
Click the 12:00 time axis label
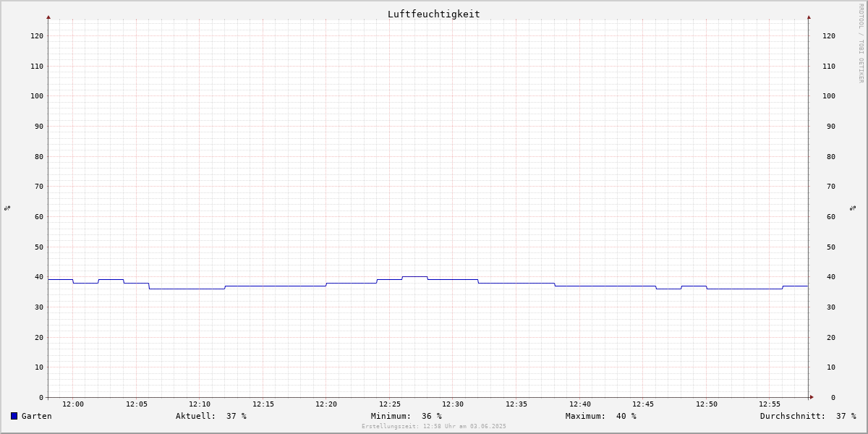73,404
